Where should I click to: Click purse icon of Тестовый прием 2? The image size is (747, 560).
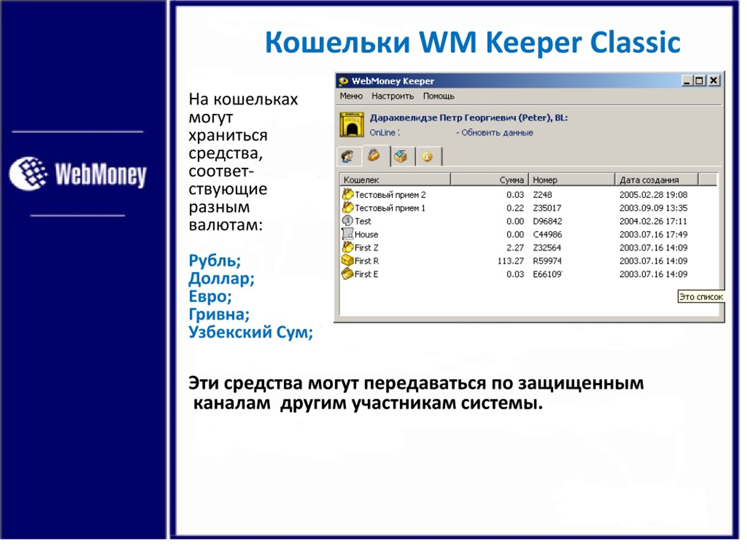coord(348,194)
